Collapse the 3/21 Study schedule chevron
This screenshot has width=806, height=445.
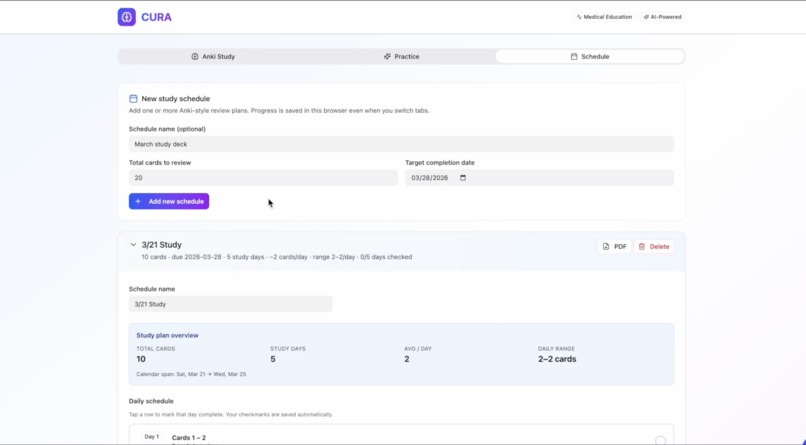[x=133, y=245]
